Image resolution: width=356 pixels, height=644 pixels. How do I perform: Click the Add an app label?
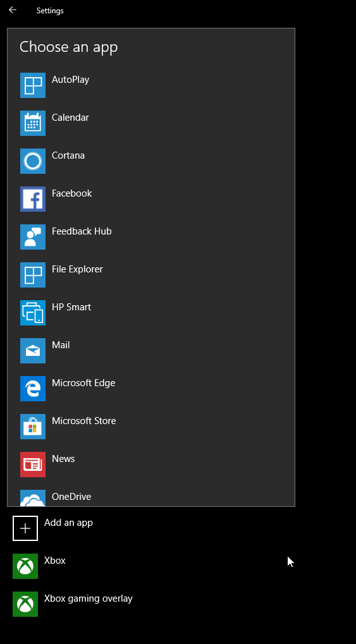69,523
